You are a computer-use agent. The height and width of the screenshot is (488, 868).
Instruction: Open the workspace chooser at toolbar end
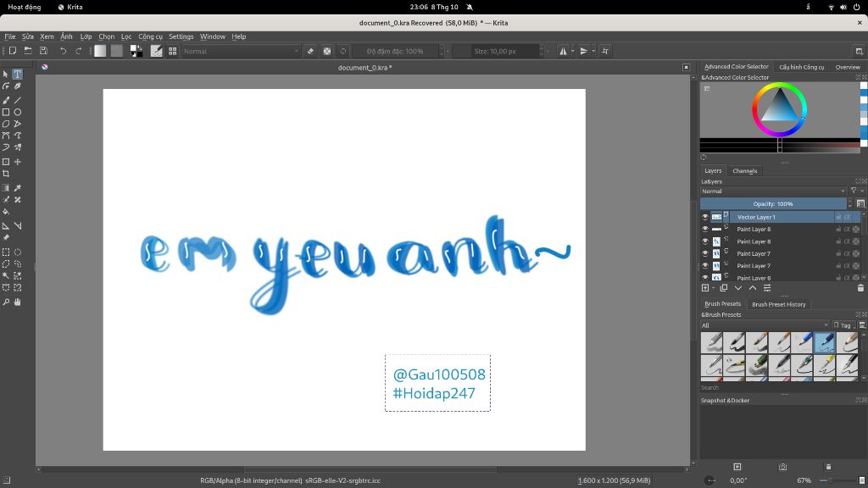pyautogui.click(x=860, y=51)
